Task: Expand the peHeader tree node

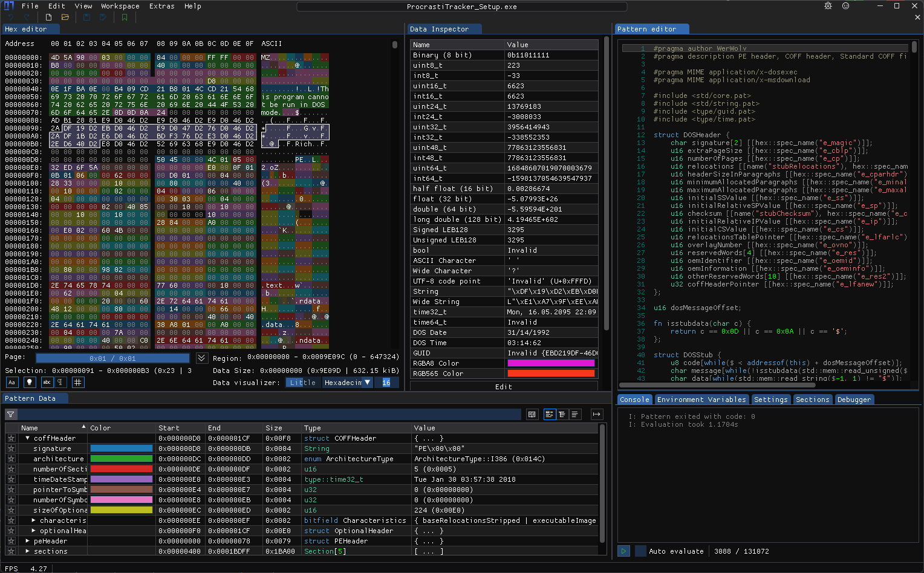Action: [x=27, y=541]
